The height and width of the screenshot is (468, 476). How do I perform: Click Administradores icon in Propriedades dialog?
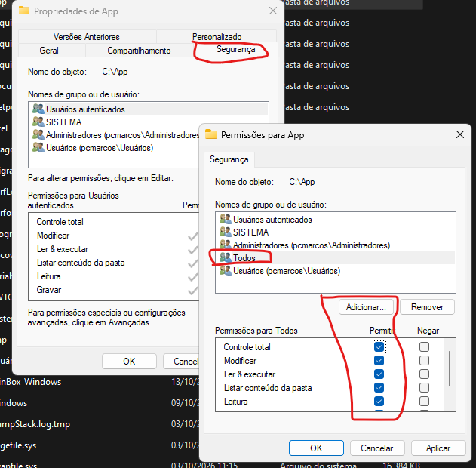(x=38, y=134)
